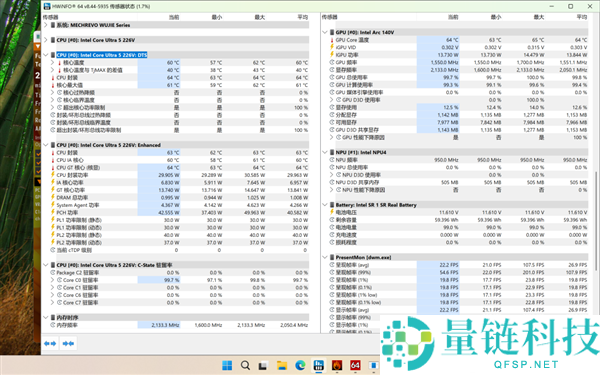Image resolution: width=600 pixels, height=375 pixels.
Task: Expand the 核心温度 row in DTS
Action: (53, 62)
